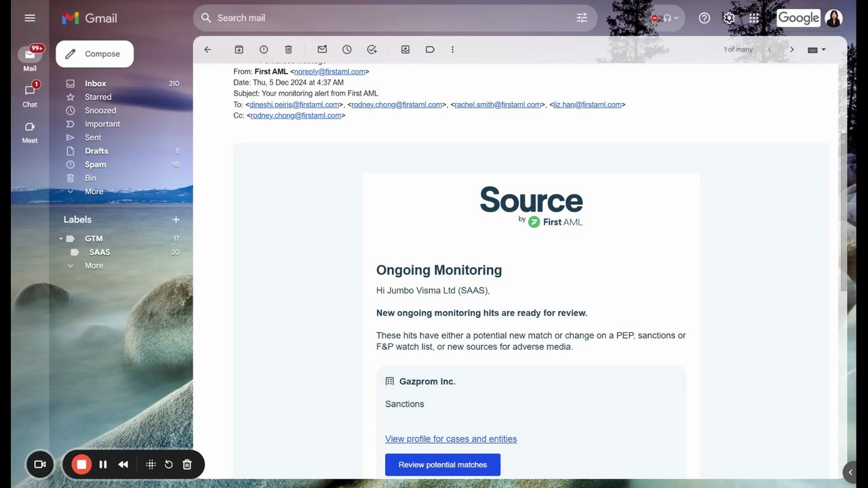
Task: Stop the screen recording
Action: (x=81, y=464)
